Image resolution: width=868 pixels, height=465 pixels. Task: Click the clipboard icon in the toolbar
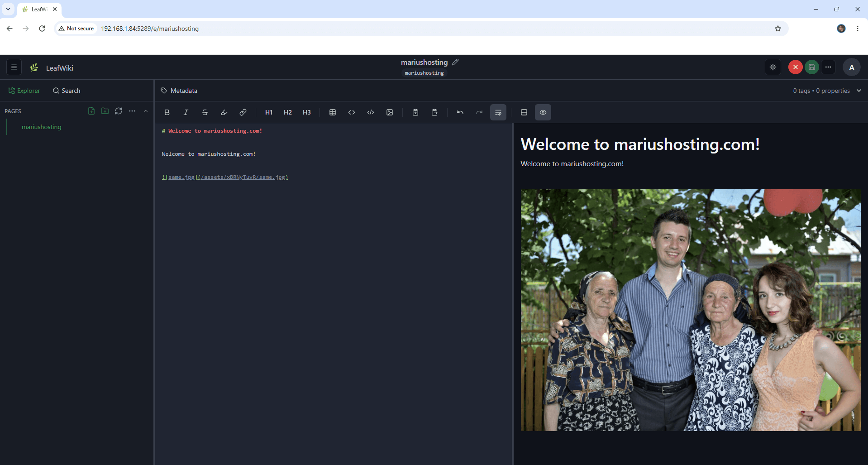pos(415,112)
